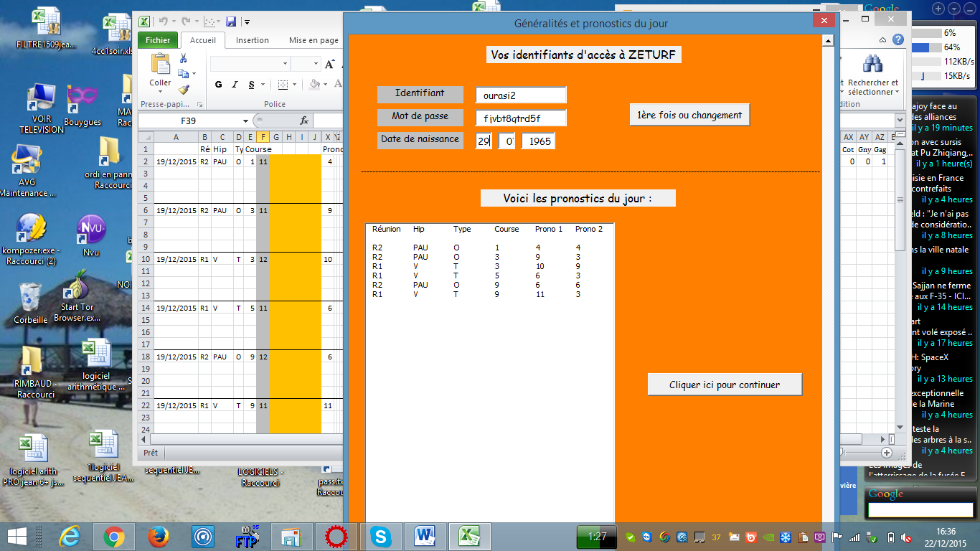Image resolution: width=980 pixels, height=551 pixels.
Task: Toggle italic I formatting in Excel
Action: [235, 85]
